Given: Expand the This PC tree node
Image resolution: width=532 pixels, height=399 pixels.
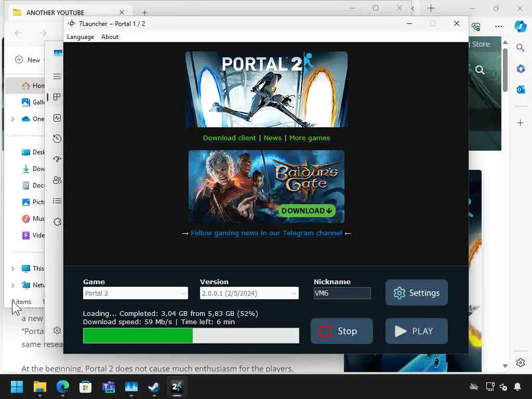Looking at the screenshot, I should (13, 269).
